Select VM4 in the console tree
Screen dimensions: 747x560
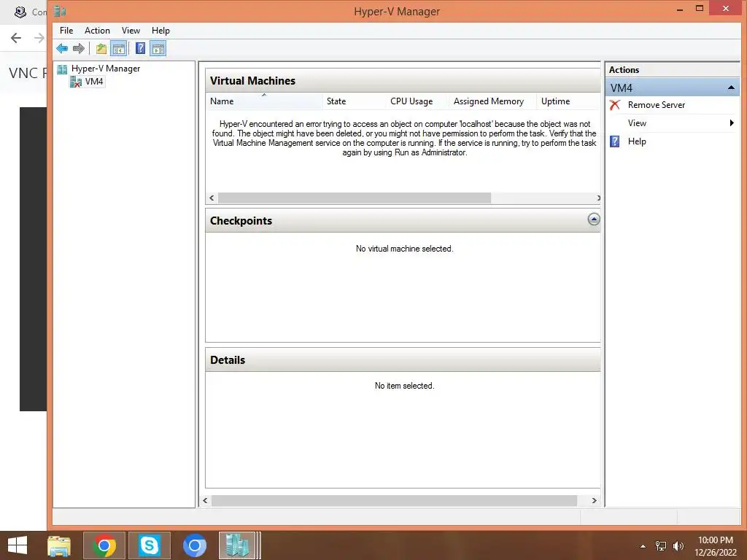(94, 82)
